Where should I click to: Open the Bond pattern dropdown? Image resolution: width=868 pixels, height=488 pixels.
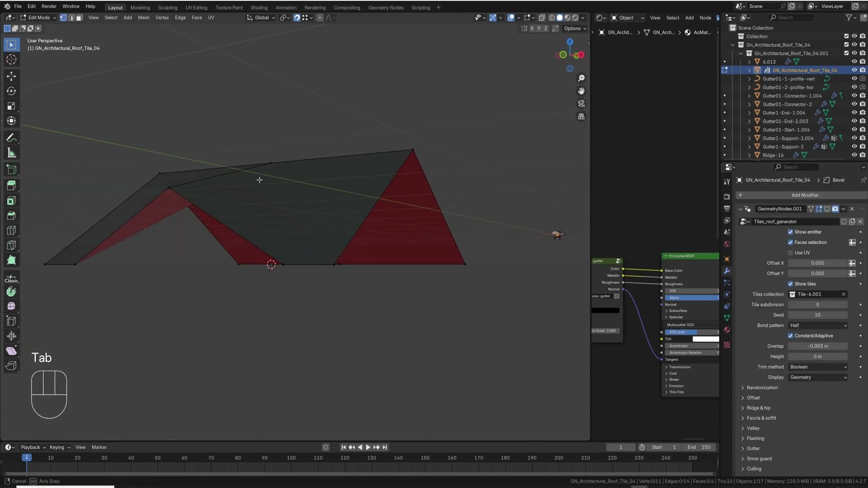pos(818,325)
